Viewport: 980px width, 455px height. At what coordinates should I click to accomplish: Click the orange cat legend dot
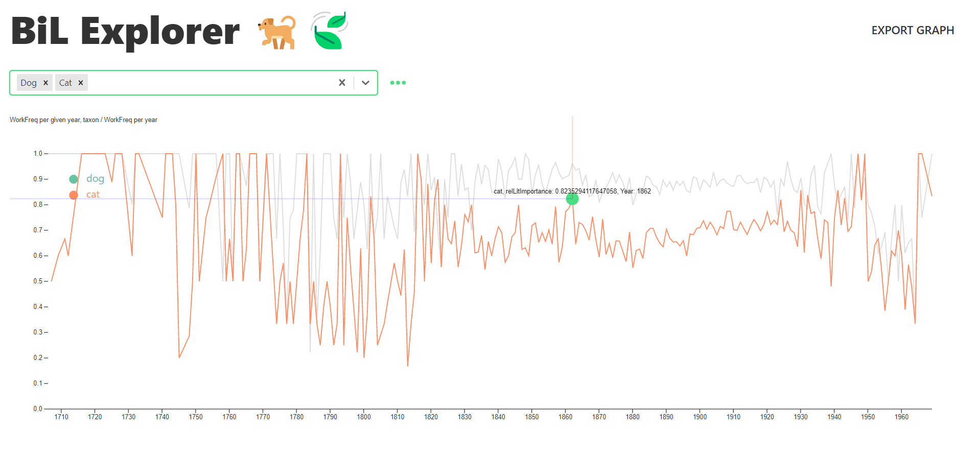coord(74,195)
